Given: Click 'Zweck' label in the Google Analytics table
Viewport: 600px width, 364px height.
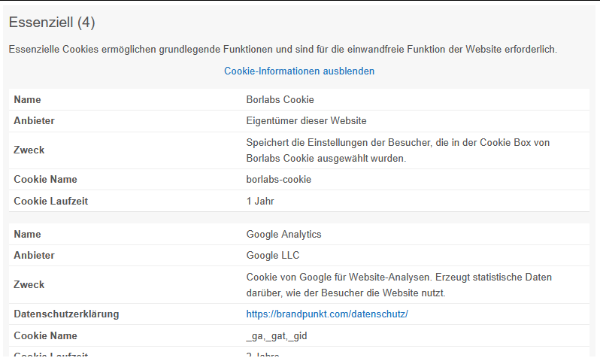Looking at the screenshot, I should coord(29,285).
